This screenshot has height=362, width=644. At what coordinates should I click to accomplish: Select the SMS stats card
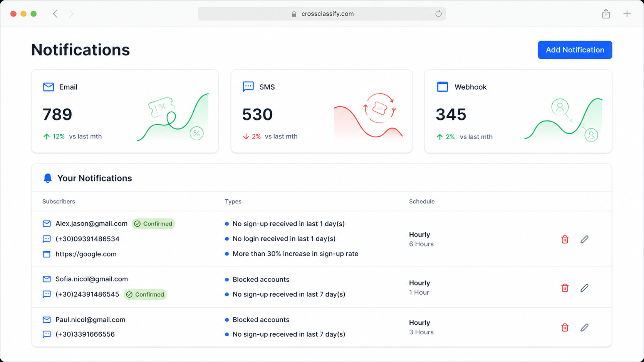(x=321, y=111)
